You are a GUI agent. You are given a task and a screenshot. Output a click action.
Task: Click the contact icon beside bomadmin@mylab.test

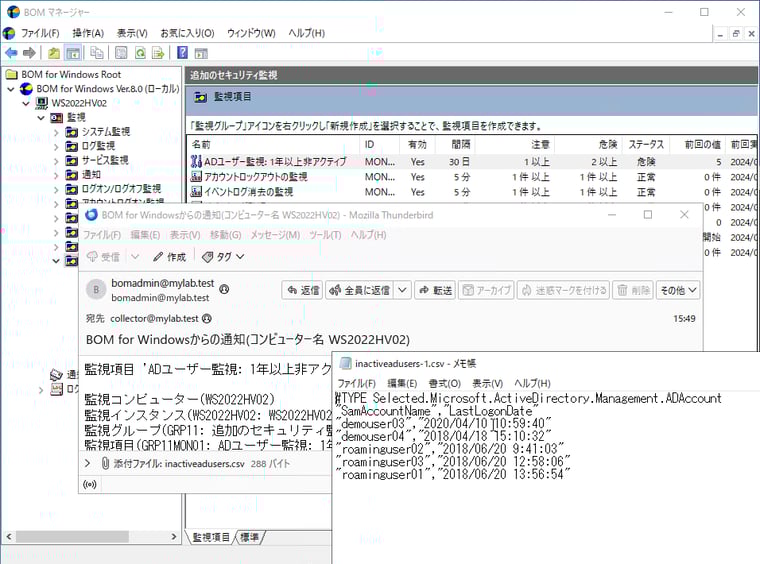(x=224, y=289)
